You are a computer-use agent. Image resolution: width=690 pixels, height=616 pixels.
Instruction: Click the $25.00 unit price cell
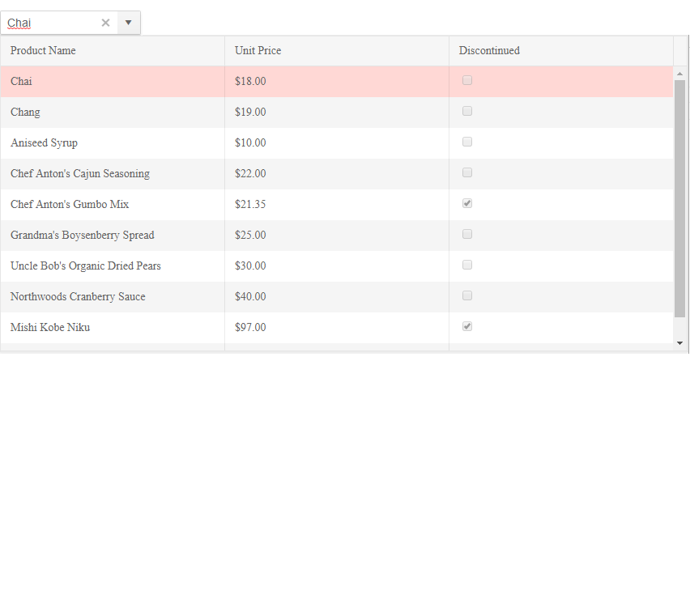tap(337, 236)
